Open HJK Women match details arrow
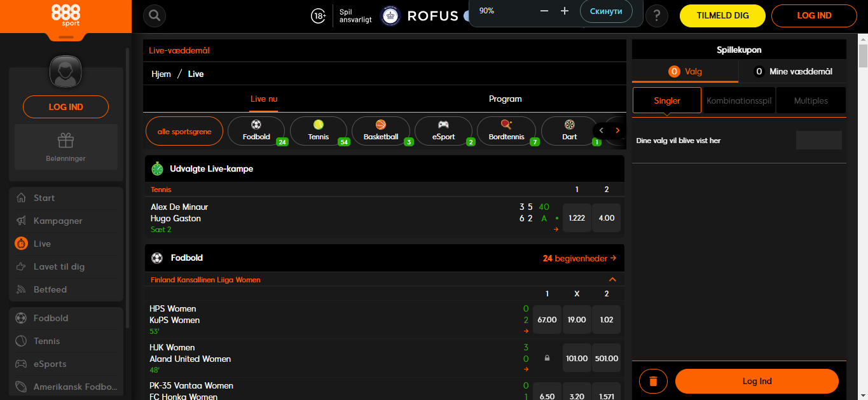 526,369
